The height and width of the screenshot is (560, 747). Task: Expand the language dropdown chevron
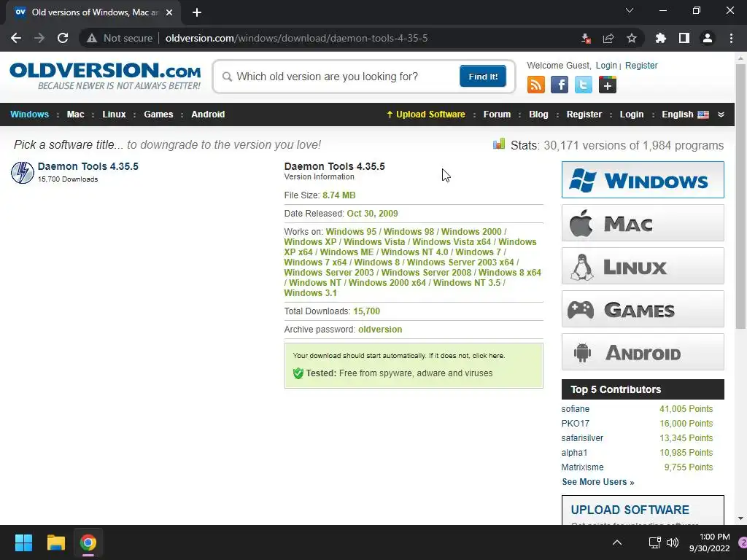click(721, 114)
